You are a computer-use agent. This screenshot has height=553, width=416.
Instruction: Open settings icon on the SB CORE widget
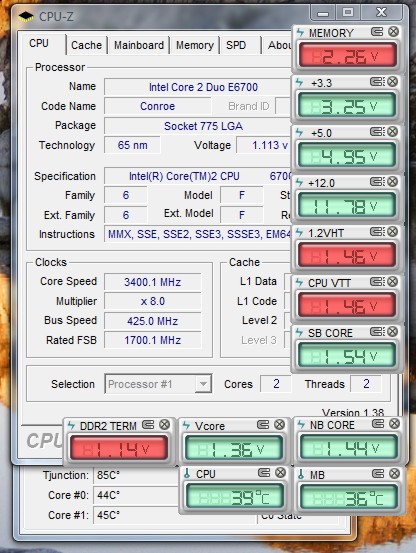[377, 332]
